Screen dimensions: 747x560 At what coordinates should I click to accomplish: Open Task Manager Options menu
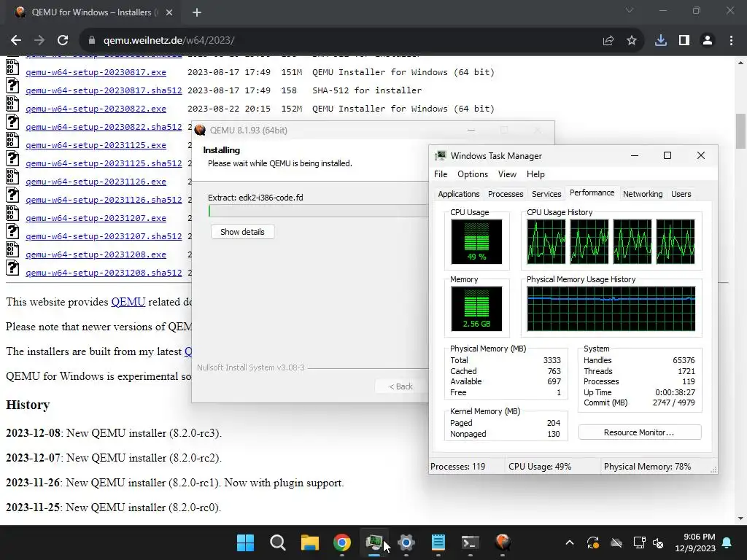coord(473,174)
